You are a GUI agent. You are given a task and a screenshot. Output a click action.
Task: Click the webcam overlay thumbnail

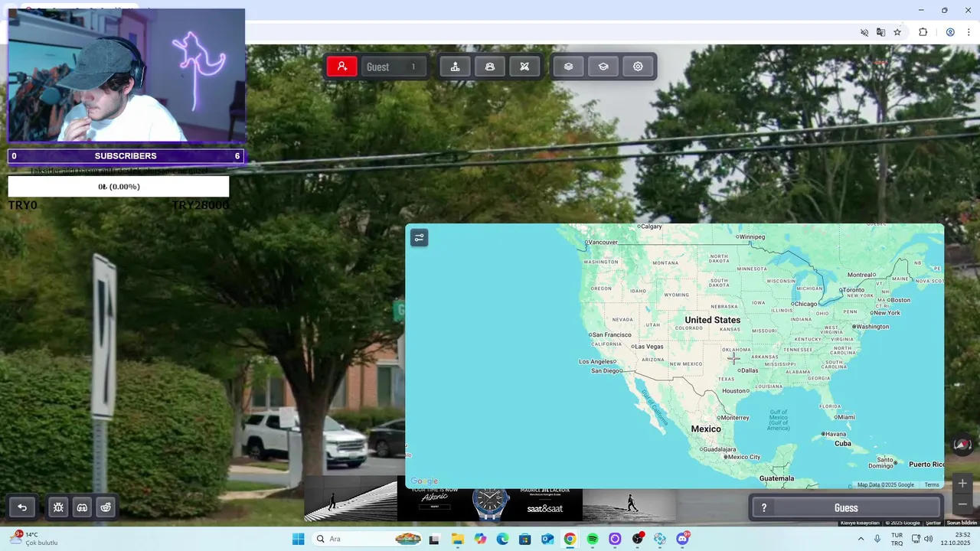pyautogui.click(x=126, y=75)
